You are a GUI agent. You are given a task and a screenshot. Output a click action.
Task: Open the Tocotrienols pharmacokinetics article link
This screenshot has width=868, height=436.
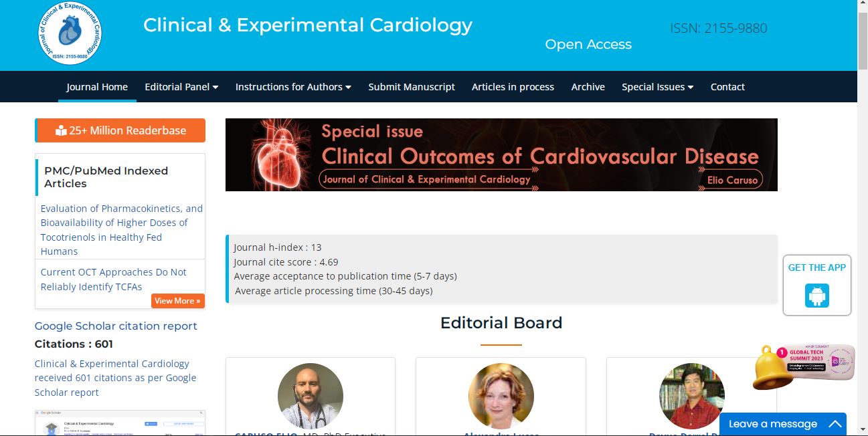(x=121, y=230)
